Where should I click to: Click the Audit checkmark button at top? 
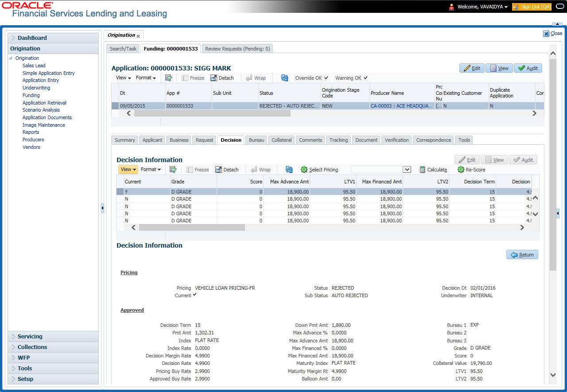pos(528,68)
